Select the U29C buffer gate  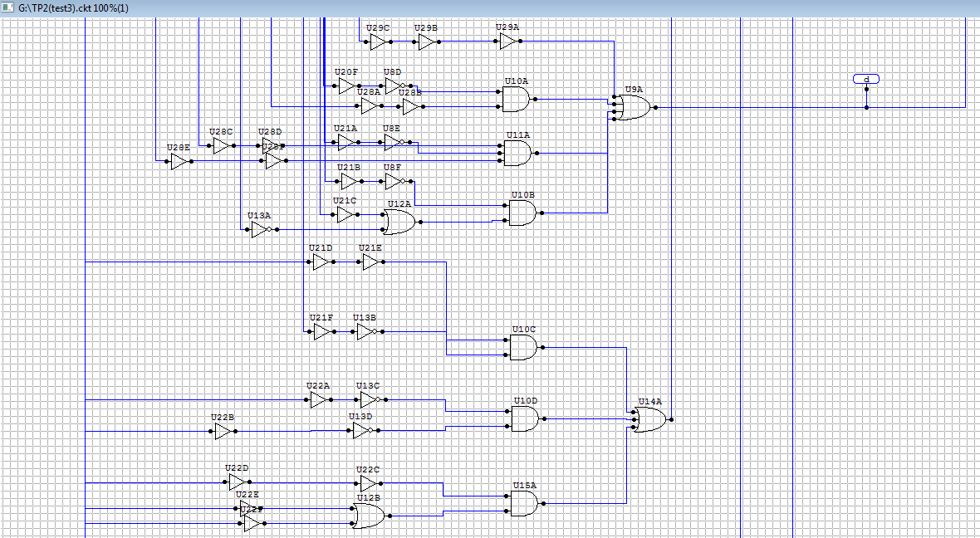[378, 42]
